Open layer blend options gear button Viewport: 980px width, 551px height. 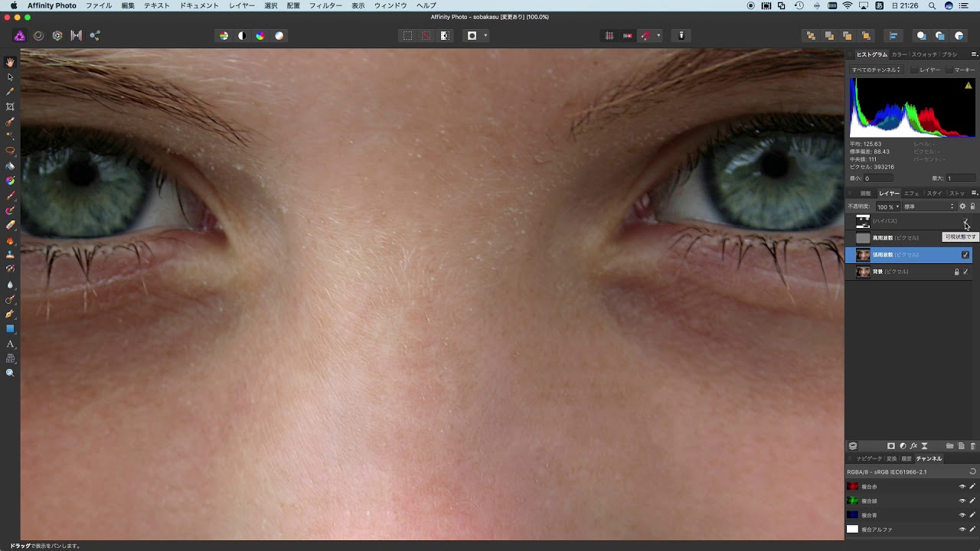(x=962, y=207)
